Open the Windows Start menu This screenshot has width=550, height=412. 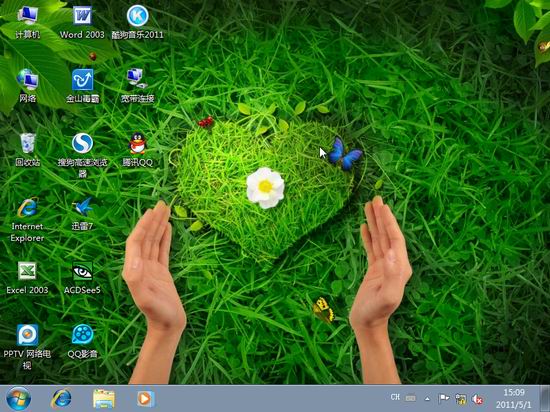[18, 399]
